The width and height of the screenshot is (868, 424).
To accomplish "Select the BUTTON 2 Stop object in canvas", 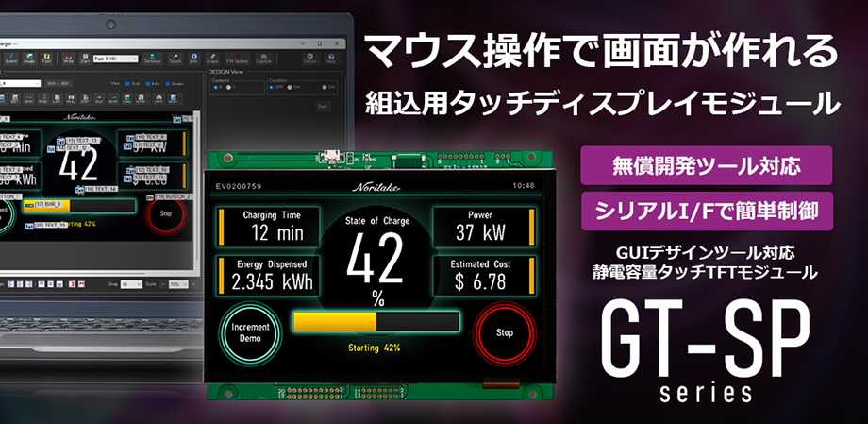I will tap(165, 213).
